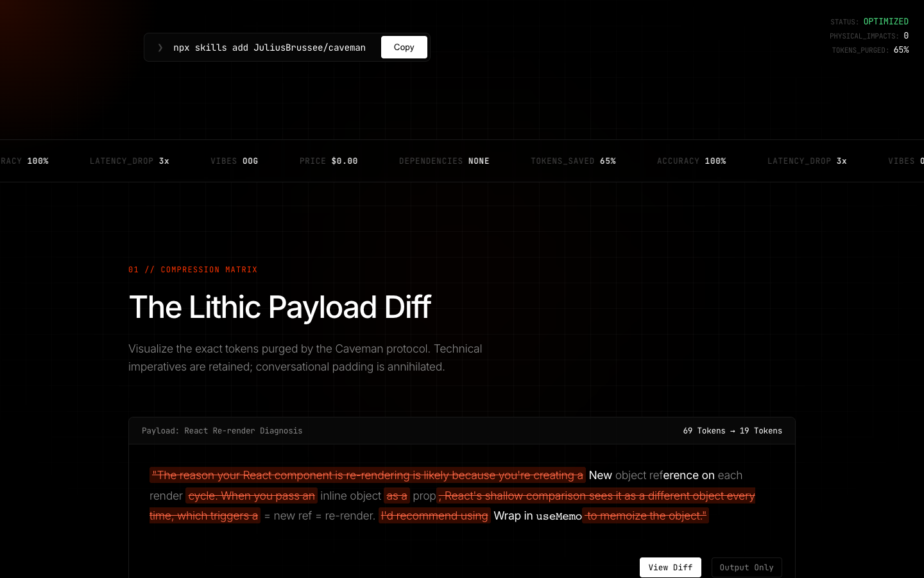Select the npx skills add command text
The width and height of the screenshot is (924, 578).
pos(269,48)
